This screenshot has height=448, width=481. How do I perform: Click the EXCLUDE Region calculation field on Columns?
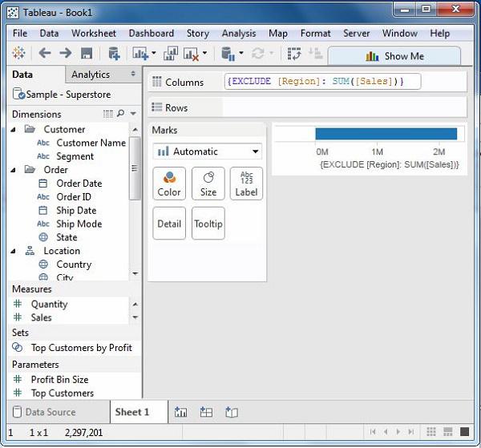click(x=322, y=81)
